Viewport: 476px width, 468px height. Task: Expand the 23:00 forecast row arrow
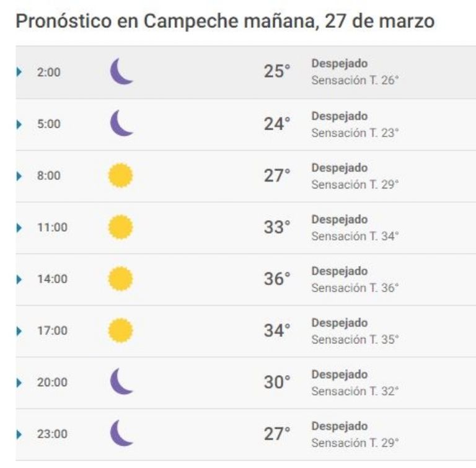click(x=19, y=435)
